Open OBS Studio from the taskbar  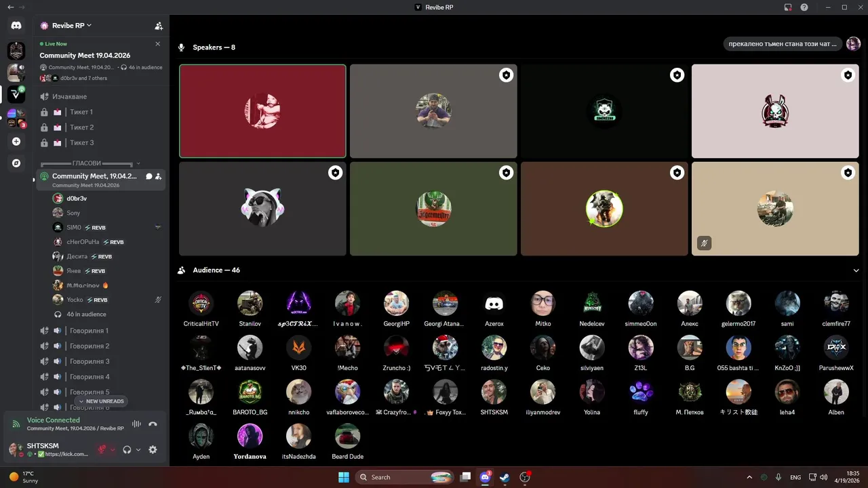[524, 476]
